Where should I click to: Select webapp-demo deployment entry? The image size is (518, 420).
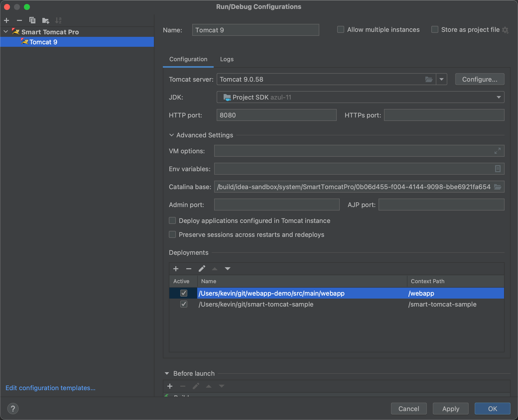pos(272,293)
